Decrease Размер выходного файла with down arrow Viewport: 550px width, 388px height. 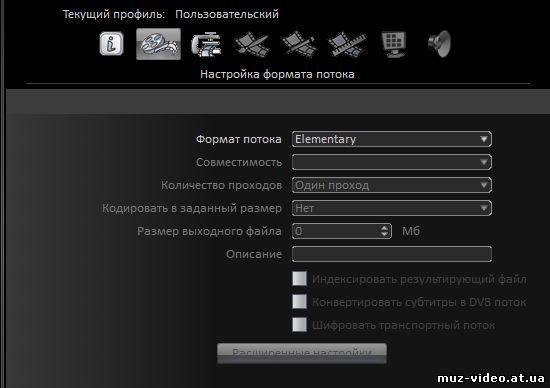(x=384, y=234)
